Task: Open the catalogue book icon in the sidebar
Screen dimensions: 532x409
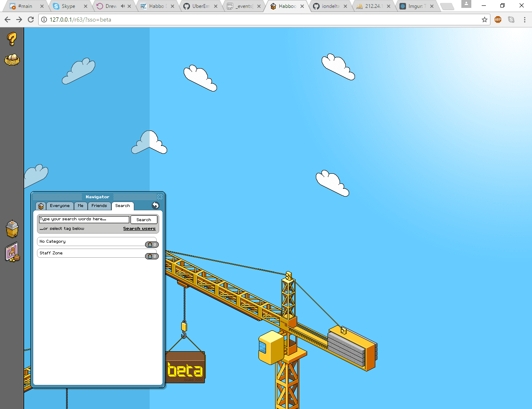Action: 12,252
